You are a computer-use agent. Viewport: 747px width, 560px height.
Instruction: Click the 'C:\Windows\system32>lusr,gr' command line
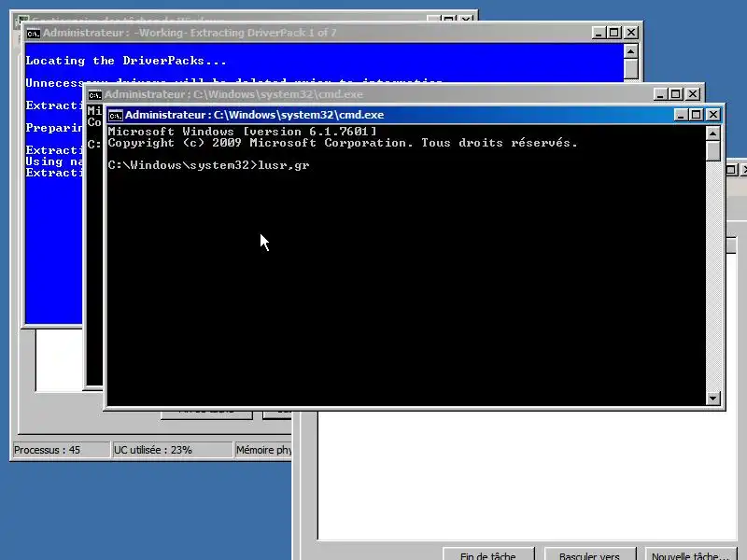pos(208,165)
